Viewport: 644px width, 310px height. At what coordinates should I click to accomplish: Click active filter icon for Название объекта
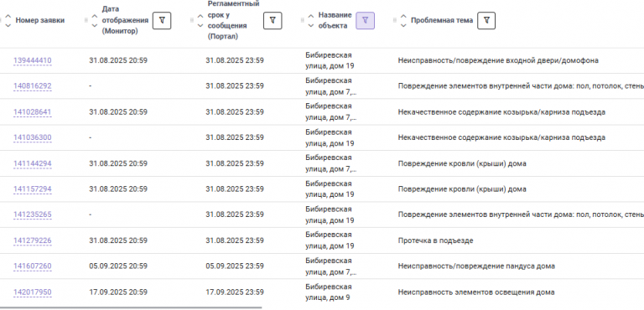[365, 21]
